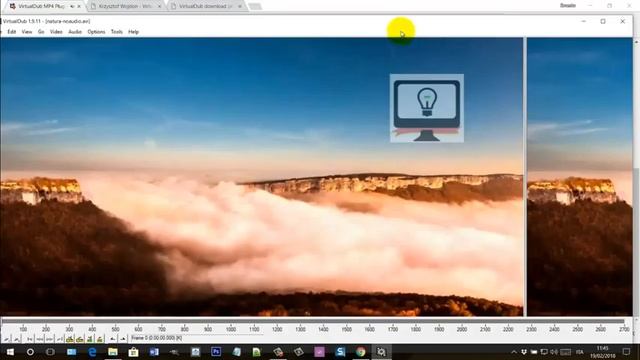Screen dimensions: 640x360
Task: Go to the next keyframe
Action: point(80,339)
